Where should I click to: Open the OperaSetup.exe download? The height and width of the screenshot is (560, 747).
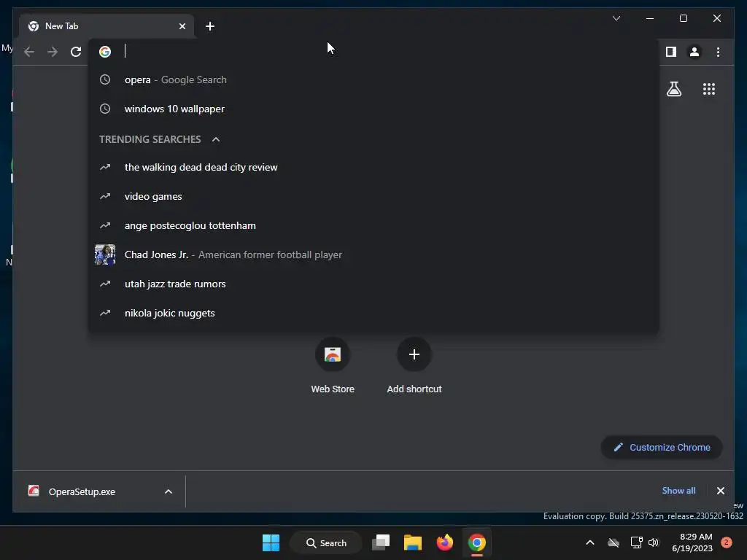click(x=81, y=492)
